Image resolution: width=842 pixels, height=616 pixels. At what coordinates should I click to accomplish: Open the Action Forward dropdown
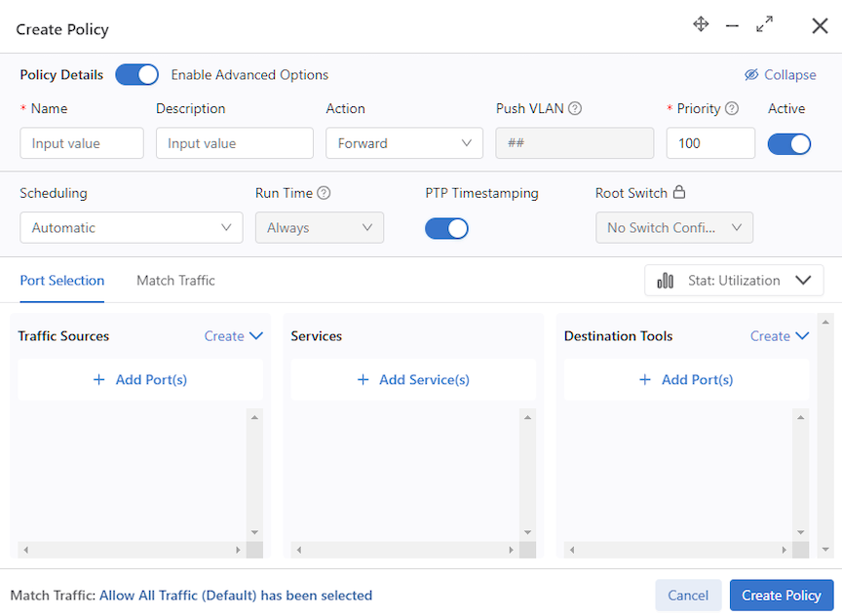pyautogui.click(x=404, y=143)
